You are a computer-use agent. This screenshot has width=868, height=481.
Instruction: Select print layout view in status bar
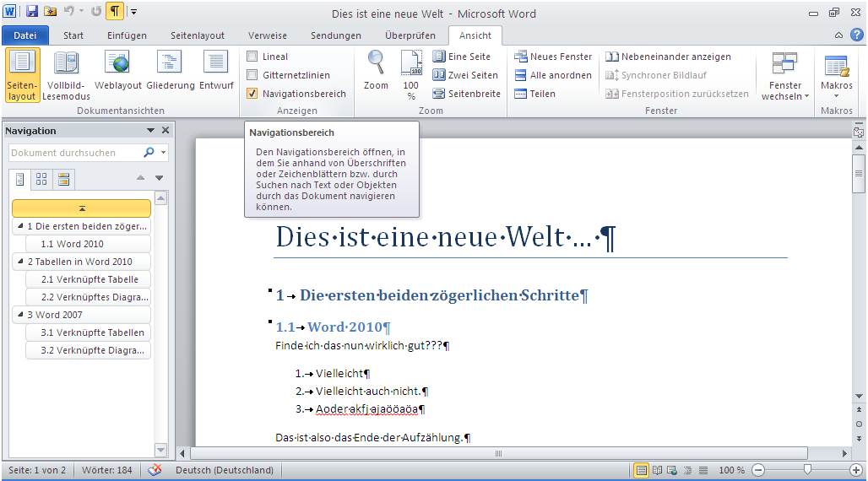[x=641, y=471]
